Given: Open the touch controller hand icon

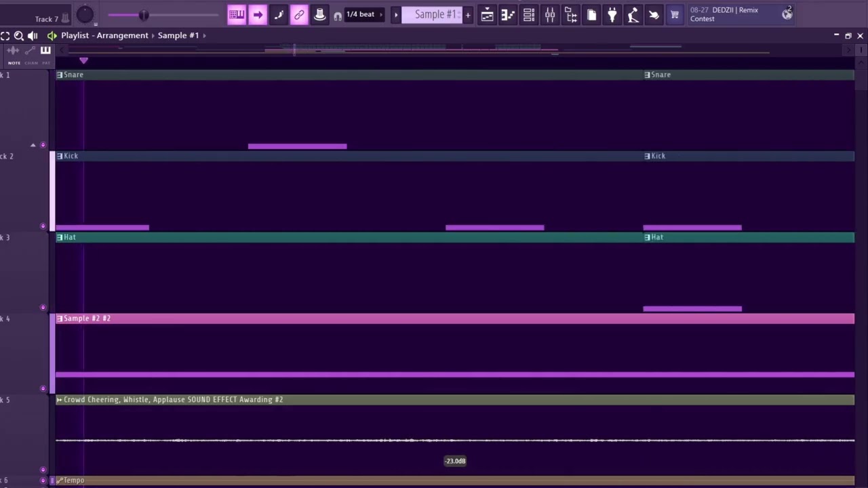Looking at the screenshot, I should (x=654, y=14).
